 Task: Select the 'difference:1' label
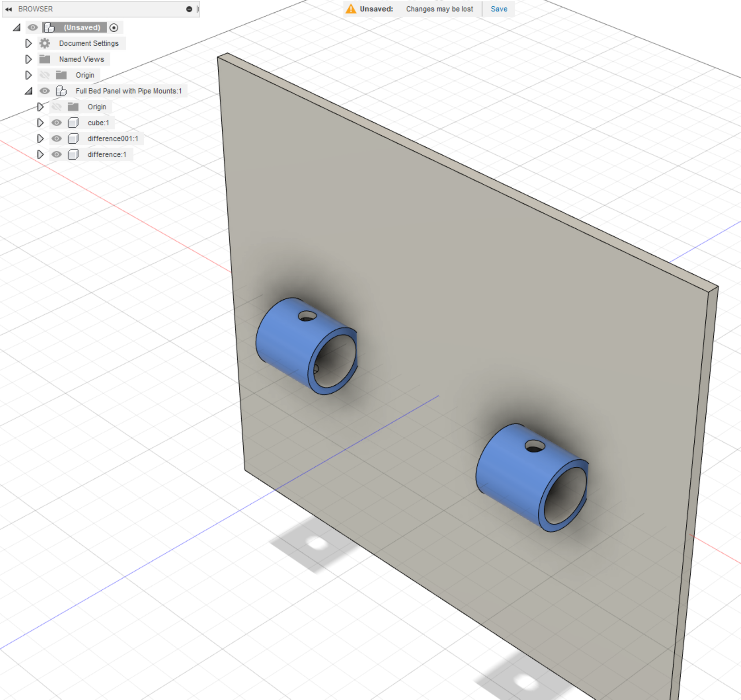pyautogui.click(x=107, y=154)
